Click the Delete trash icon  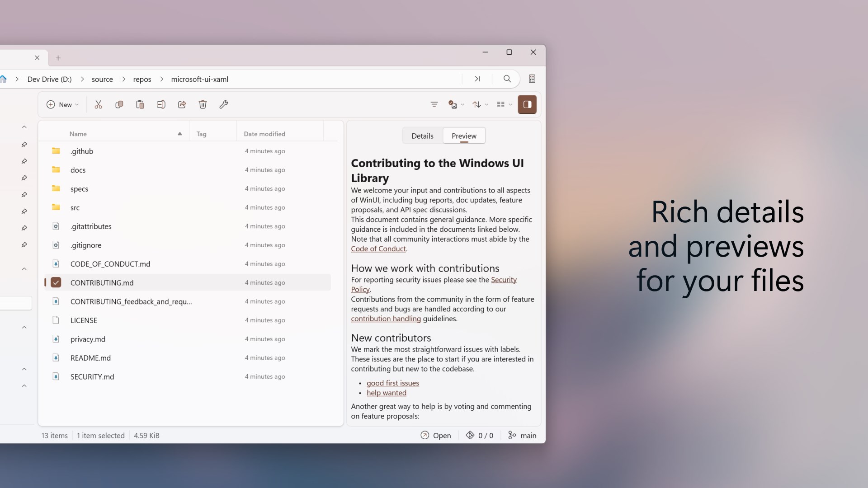203,104
